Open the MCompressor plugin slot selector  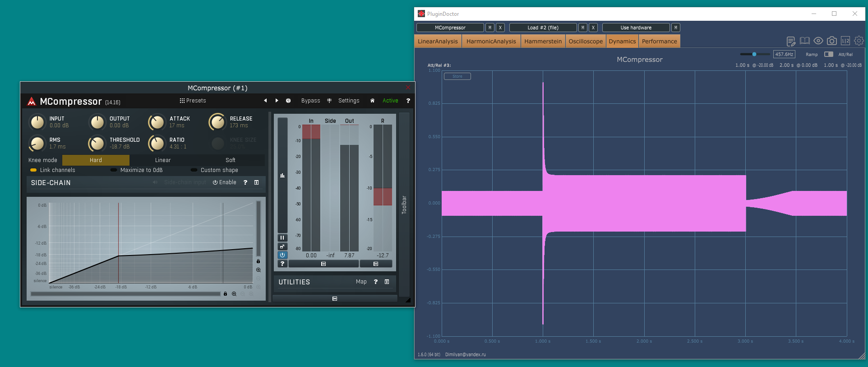pos(450,28)
